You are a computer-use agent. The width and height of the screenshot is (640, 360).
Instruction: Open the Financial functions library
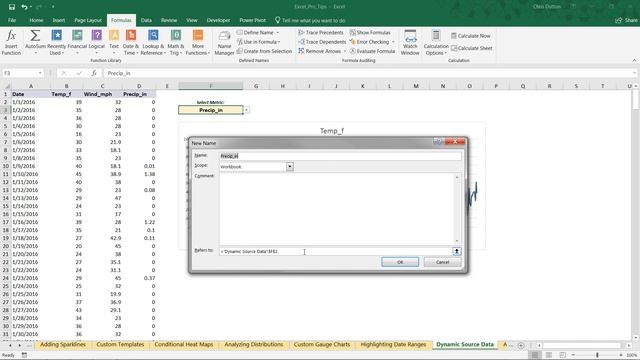point(77,42)
